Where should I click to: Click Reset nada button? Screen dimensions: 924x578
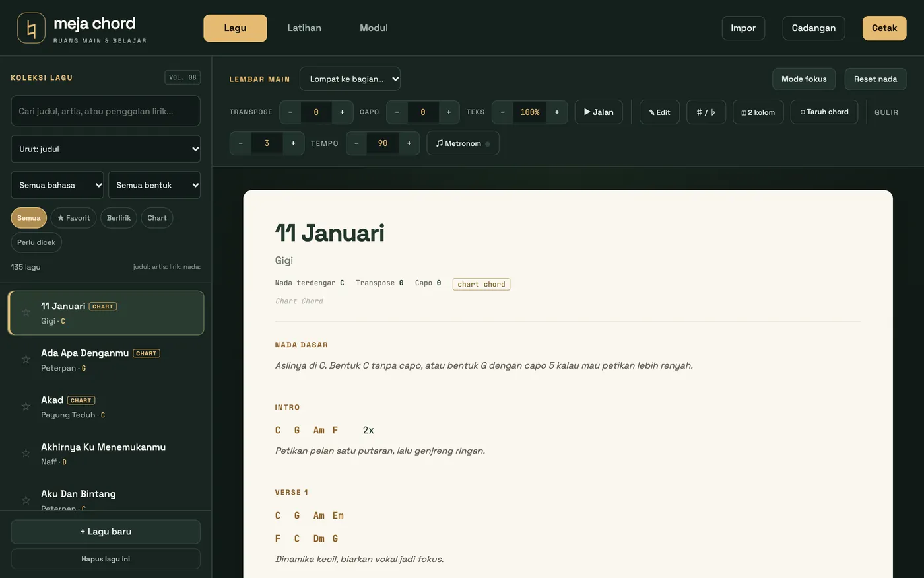tap(875, 79)
